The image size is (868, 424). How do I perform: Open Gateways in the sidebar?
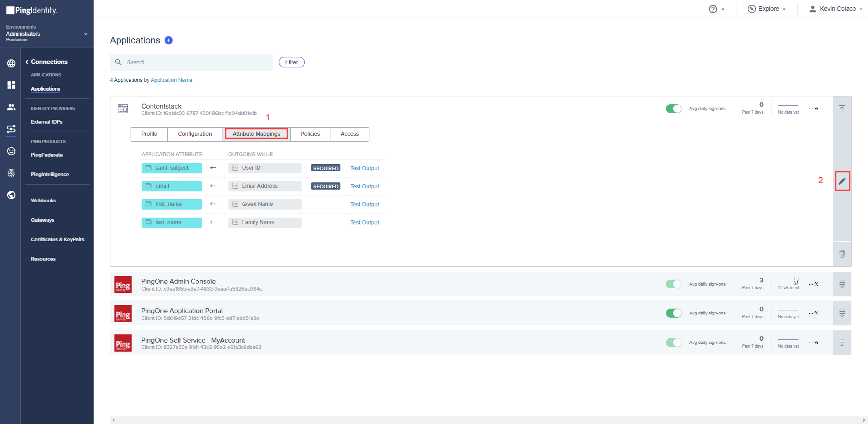pyautogui.click(x=42, y=220)
